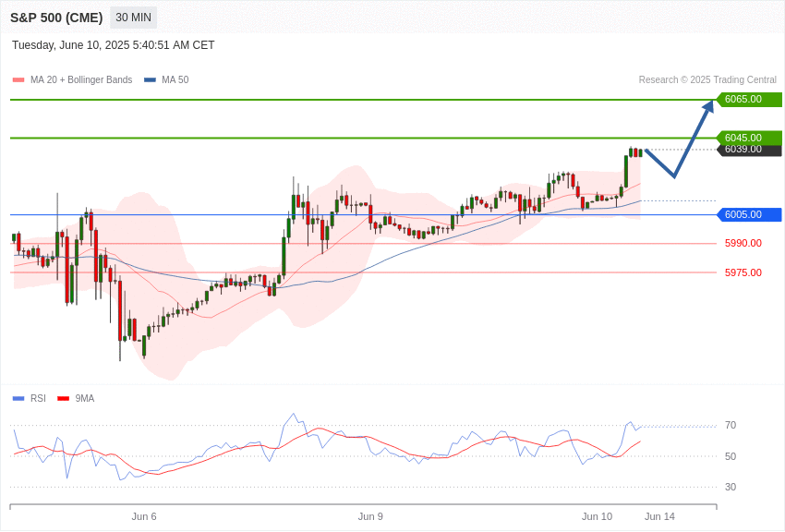785x532 pixels.
Task: Click the S&P 500 (CME) chart title
Action: pos(56,18)
